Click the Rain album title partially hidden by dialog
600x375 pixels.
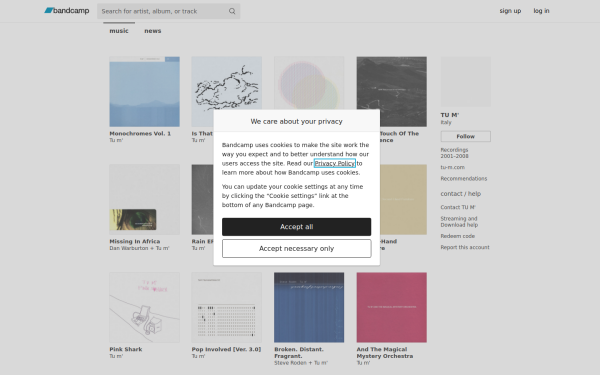click(x=202, y=241)
